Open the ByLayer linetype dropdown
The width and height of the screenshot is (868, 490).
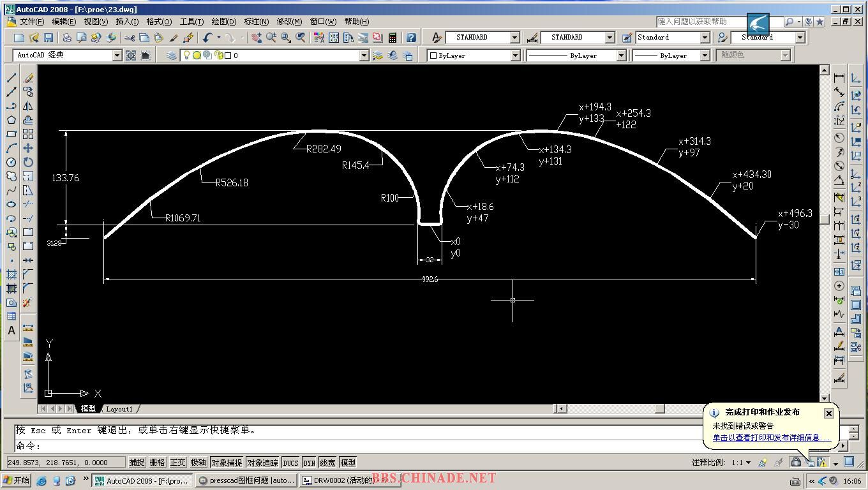[x=621, y=56]
